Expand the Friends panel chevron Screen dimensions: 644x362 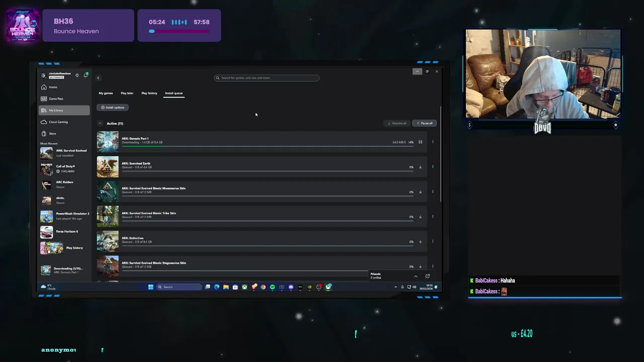pos(416,276)
